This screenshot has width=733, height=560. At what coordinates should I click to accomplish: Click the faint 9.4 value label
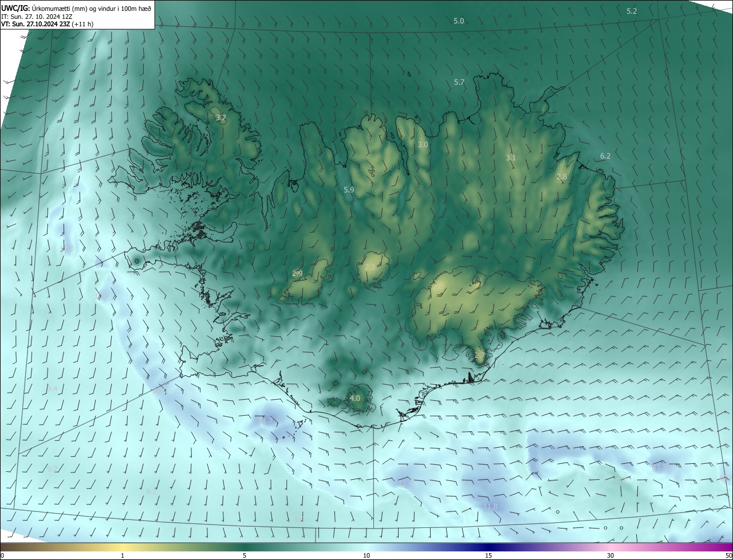52,389
